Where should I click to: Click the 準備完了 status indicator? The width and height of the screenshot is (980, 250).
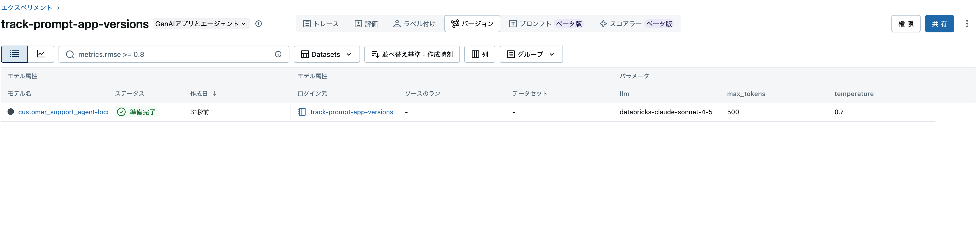[x=136, y=112]
